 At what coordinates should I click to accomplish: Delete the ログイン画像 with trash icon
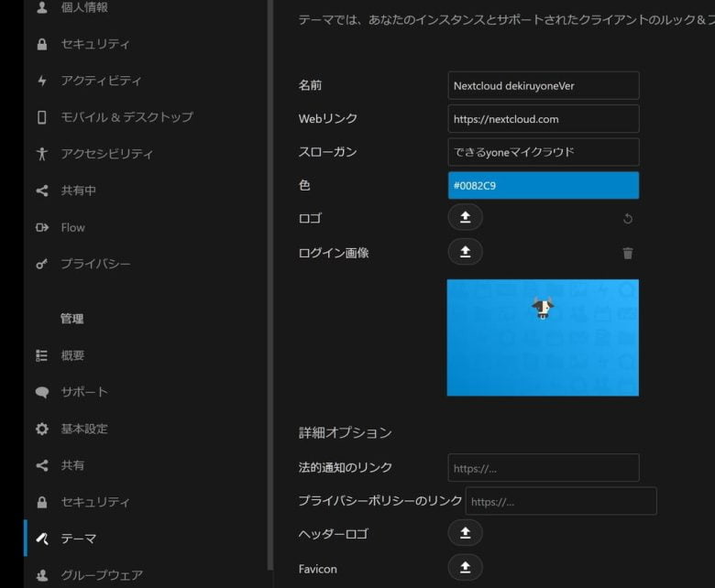pos(628,253)
